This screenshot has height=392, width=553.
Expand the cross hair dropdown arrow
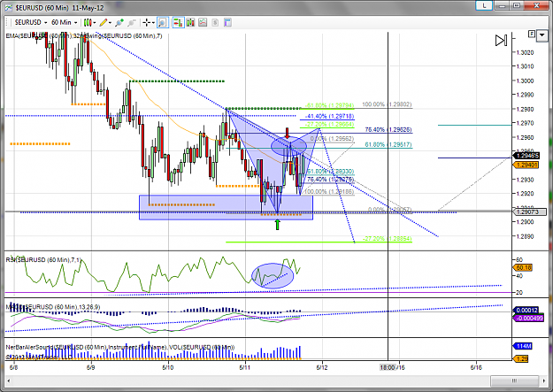tap(153, 23)
